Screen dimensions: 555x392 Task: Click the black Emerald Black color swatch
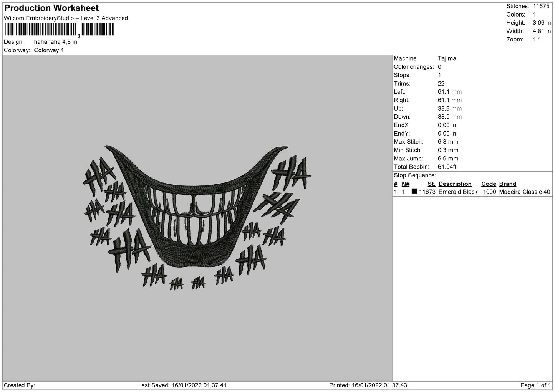point(414,191)
